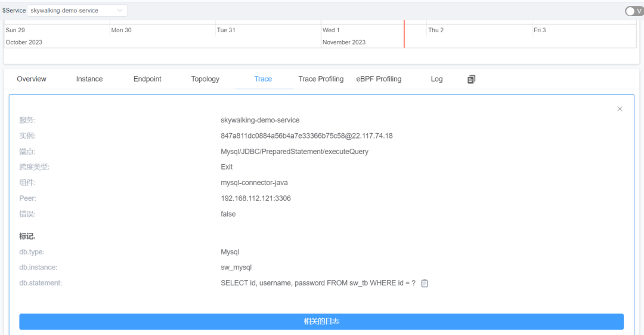
Task: Open the Trace Profiling tab
Action: [x=321, y=79]
